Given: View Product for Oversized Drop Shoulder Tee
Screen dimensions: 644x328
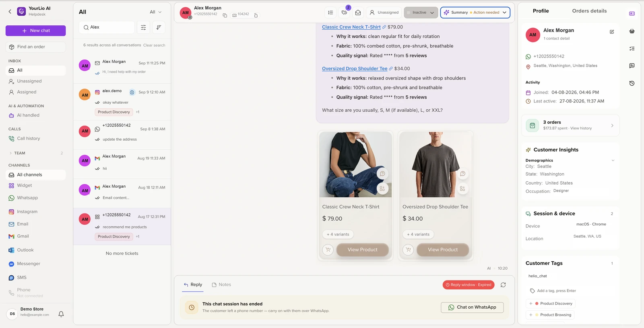Looking at the screenshot, I should click(x=443, y=250).
